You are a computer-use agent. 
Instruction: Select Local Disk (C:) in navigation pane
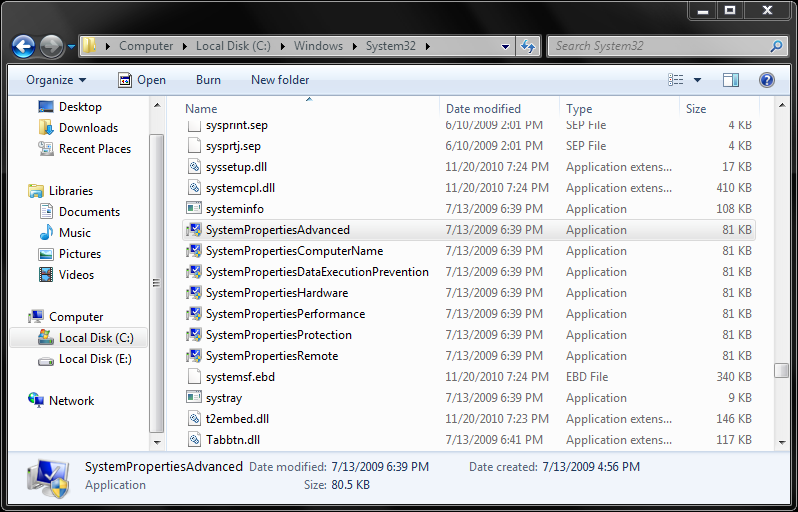pyautogui.click(x=78, y=337)
